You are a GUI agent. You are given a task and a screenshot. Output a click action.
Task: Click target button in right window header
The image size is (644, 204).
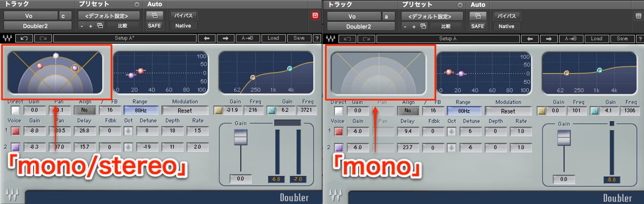point(638,16)
